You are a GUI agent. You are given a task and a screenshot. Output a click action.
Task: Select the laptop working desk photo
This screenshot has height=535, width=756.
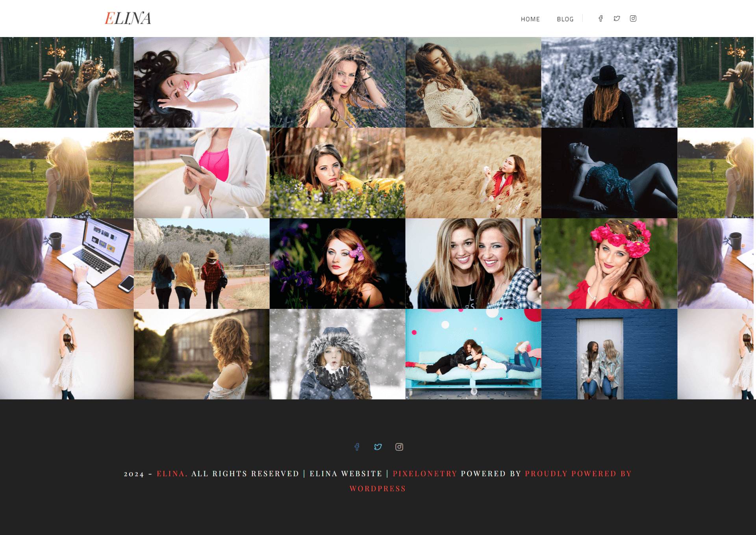click(67, 264)
